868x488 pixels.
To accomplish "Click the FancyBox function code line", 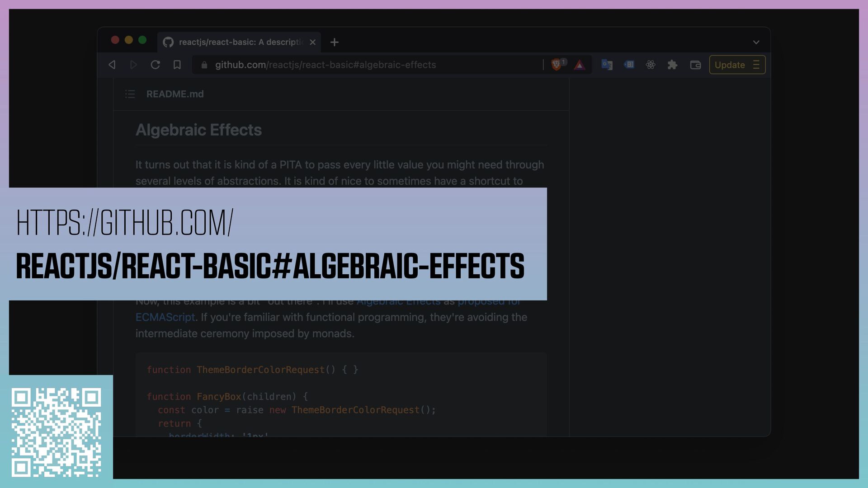I will (x=227, y=396).
